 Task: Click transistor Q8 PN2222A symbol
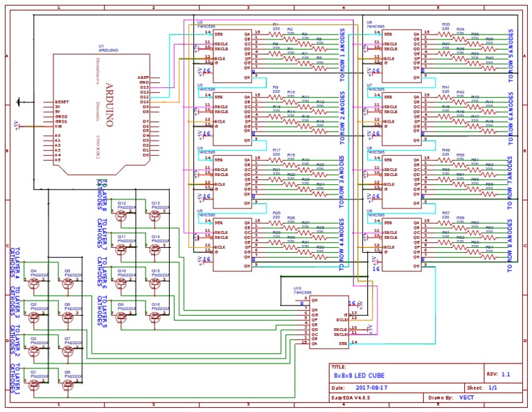tap(68, 385)
